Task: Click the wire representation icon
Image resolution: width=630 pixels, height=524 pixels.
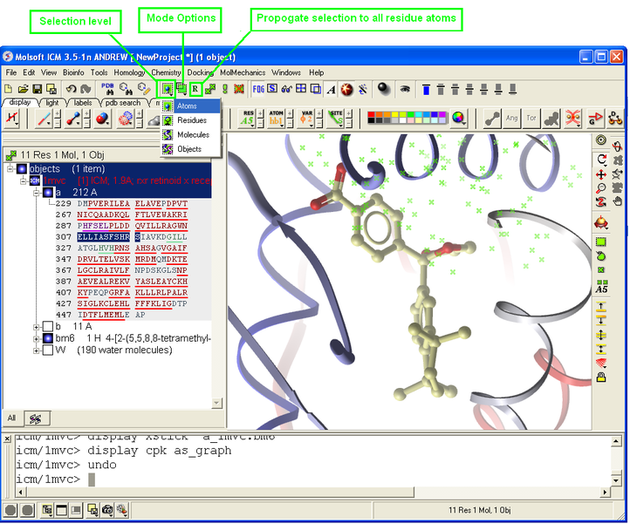Action: click(43, 119)
